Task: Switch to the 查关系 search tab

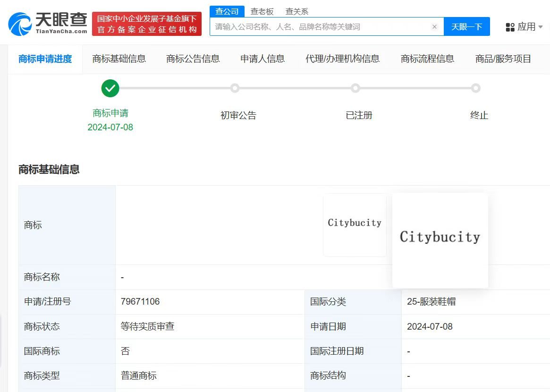Action: click(x=297, y=11)
